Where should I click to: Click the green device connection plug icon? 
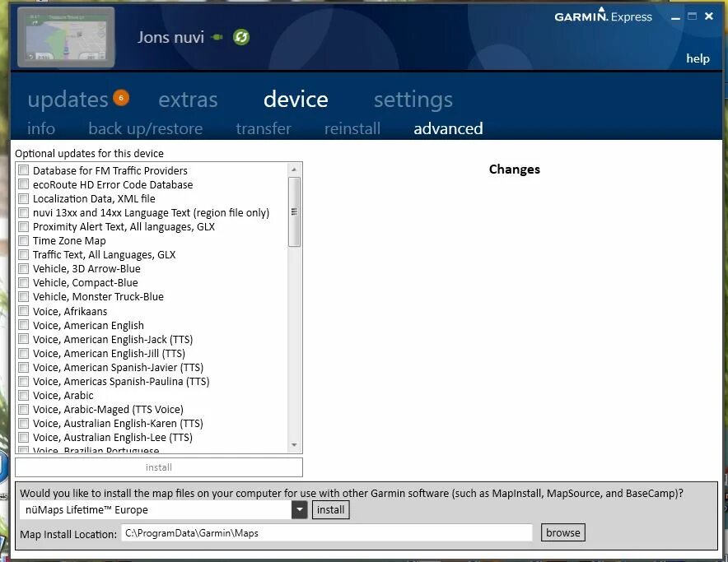(217, 37)
